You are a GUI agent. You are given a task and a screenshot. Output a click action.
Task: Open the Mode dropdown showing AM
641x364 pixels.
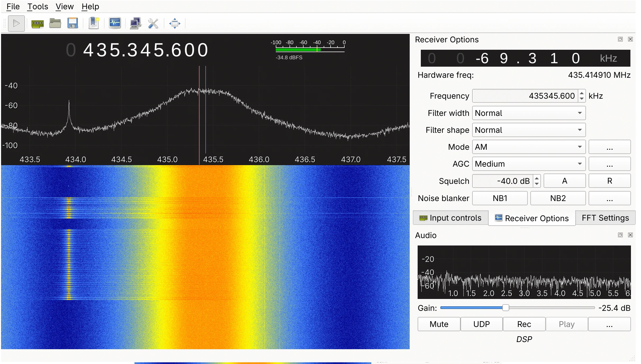coord(528,147)
